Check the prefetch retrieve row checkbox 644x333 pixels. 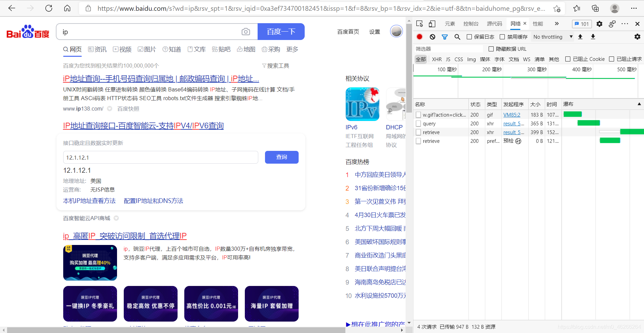(x=418, y=141)
